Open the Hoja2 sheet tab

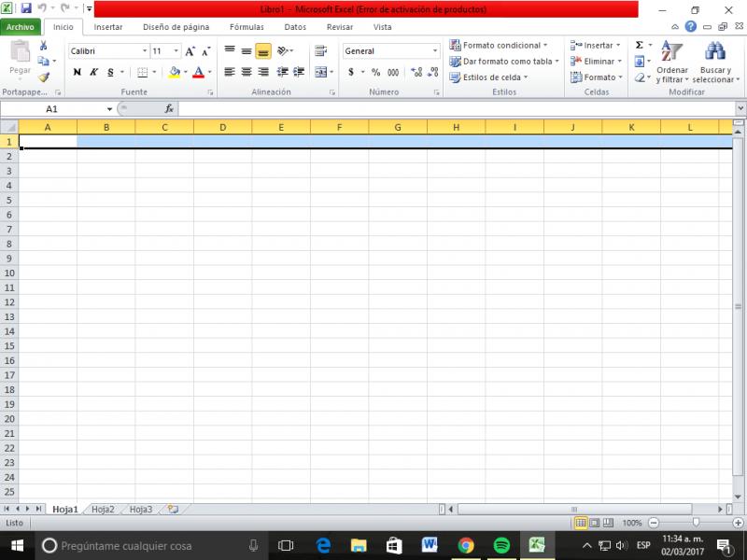click(x=103, y=510)
